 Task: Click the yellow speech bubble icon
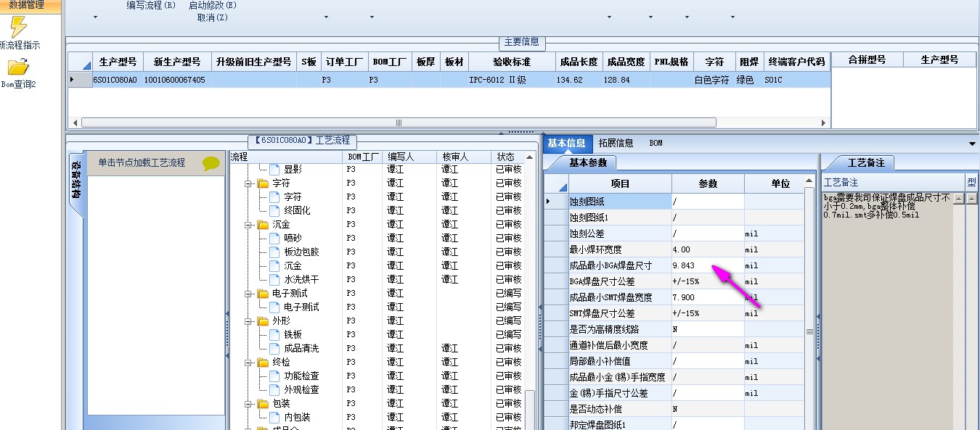point(211,163)
